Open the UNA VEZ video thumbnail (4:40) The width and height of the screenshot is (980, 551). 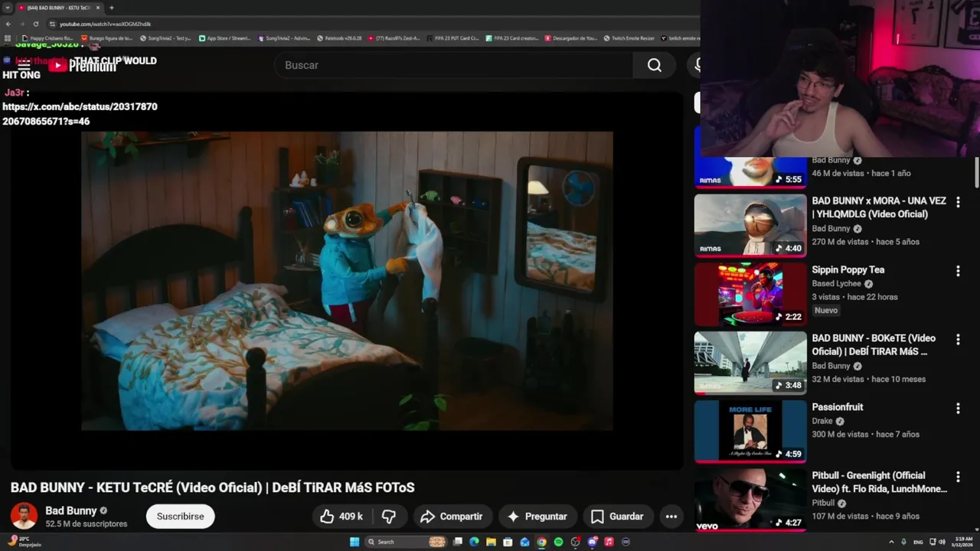click(x=750, y=225)
